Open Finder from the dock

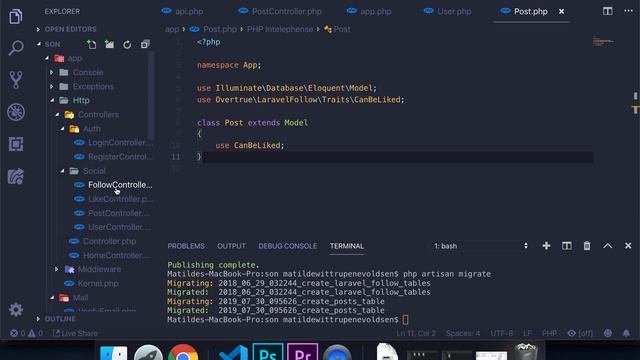point(113,353)
